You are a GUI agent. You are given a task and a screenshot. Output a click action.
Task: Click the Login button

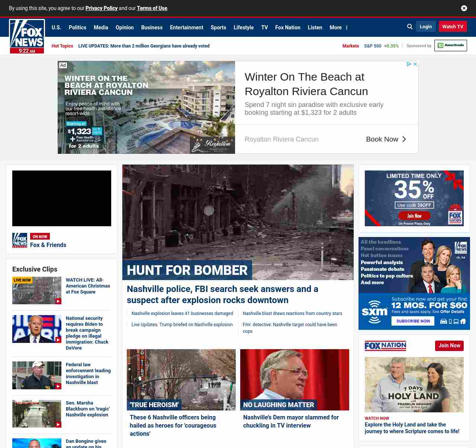tap(425, 27)
